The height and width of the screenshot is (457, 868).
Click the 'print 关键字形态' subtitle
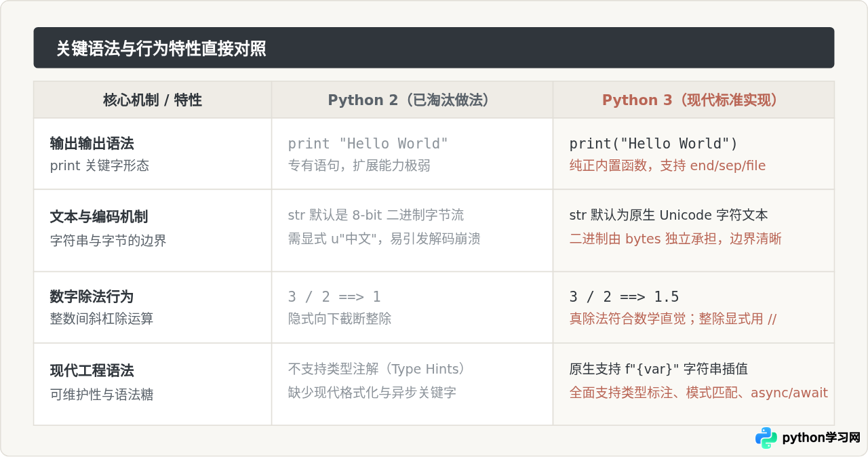click(x=100, y=165)
